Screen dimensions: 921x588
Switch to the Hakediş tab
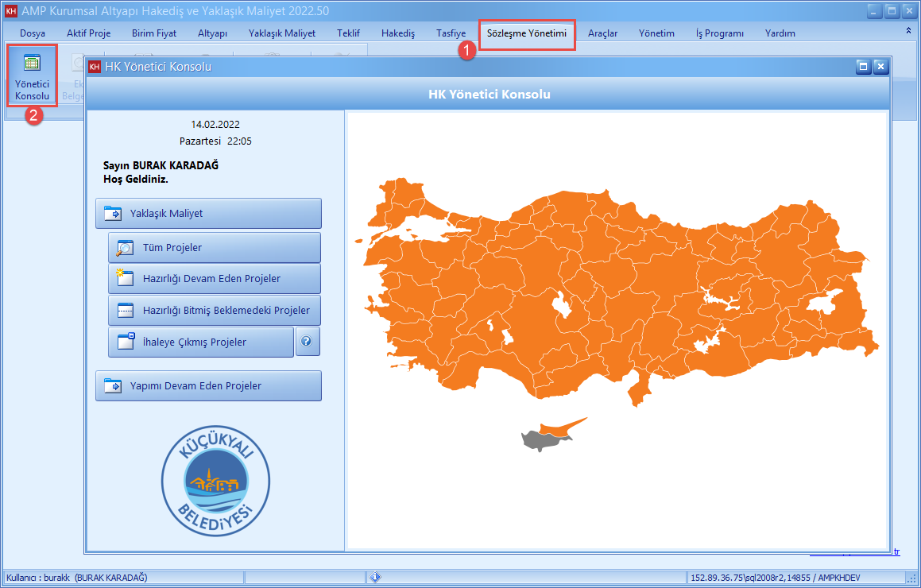point(398,33)
